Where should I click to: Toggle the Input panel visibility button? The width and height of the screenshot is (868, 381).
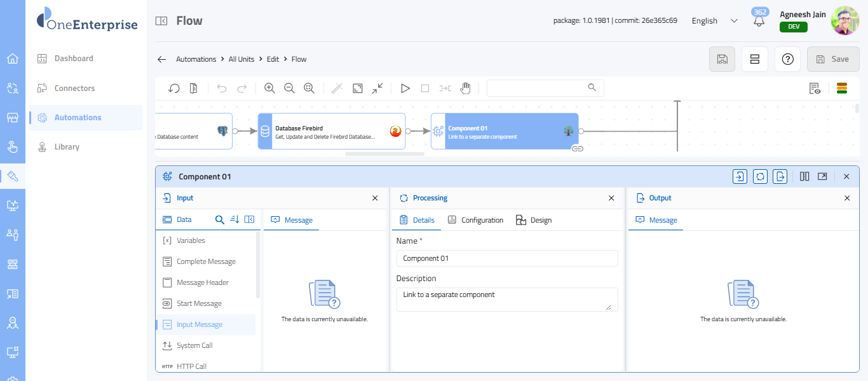tap(740, 176)
